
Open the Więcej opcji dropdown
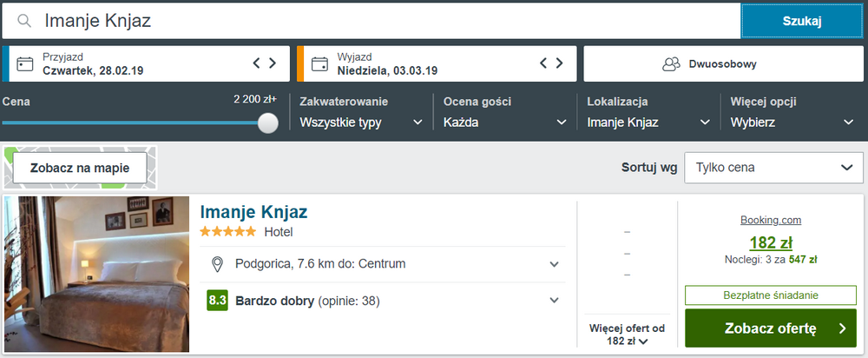pos(792,123)
